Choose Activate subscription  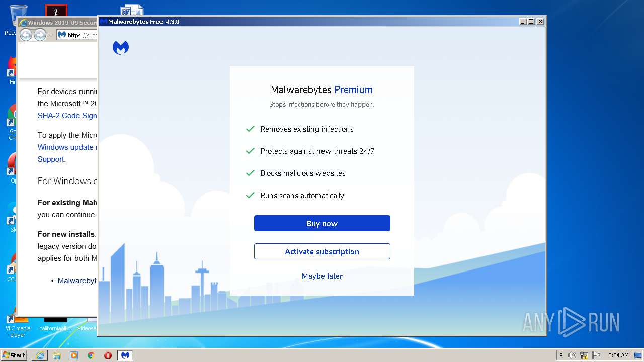coord(322,251)
